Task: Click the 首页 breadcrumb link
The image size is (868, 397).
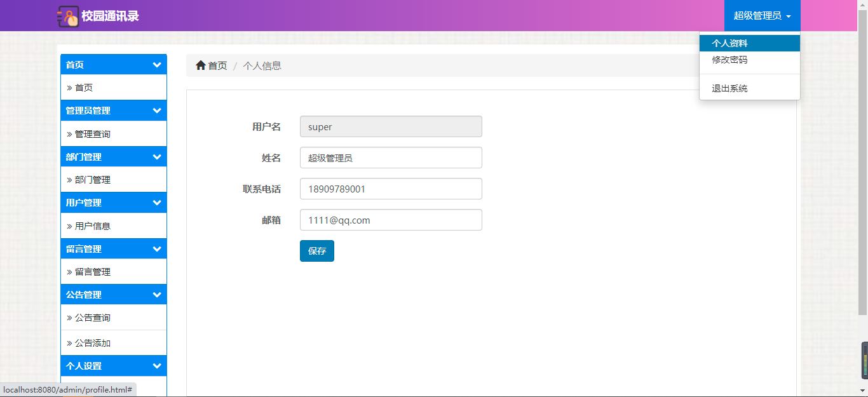Action: point(217,65)
